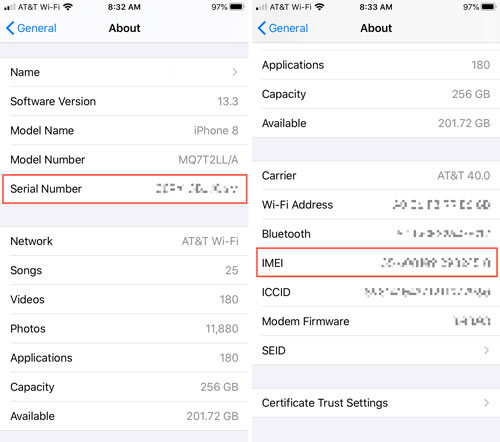Open Certificate Trust Settings
Image resolution: width=500 pixels, height=442 pixels.
tap(376, 403)
